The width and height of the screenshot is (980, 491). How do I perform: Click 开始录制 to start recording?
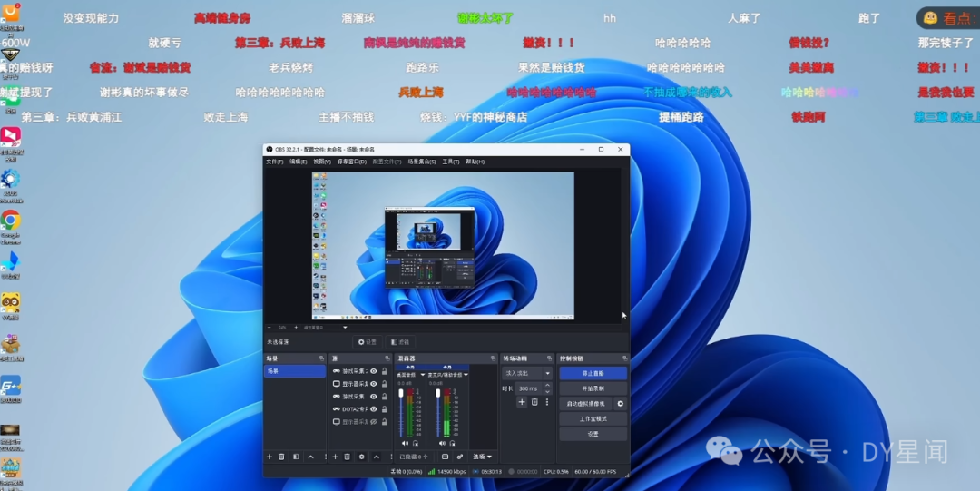coord(593,388)
